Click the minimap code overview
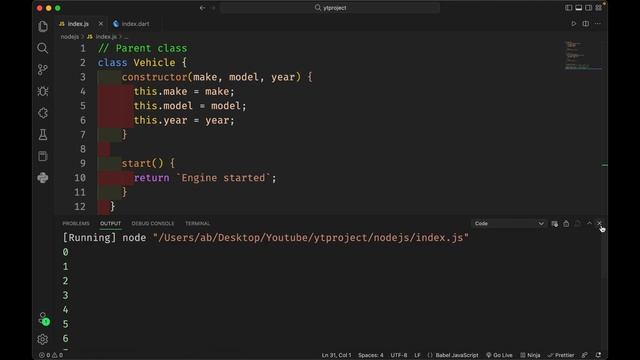The width and height of the screenshot is (640, 360). tap(583, 56)
